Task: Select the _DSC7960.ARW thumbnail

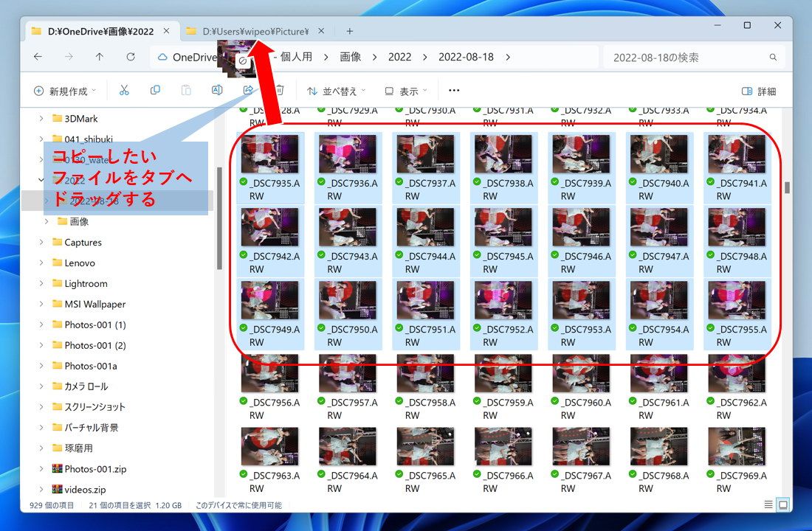Action: (x=581, y=373)
